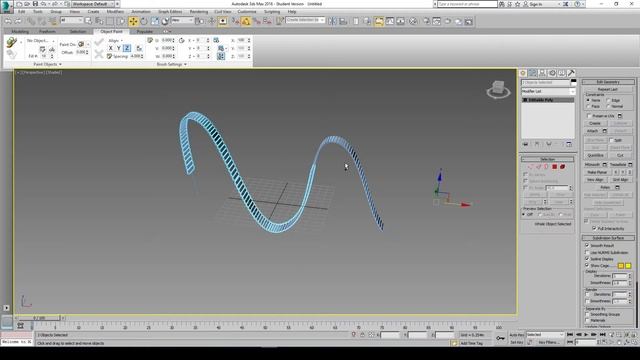Viewport: 640px width, 360px height.
Task: Toggle the Isoline Display checkbox
Action: (x=587, y=259)
